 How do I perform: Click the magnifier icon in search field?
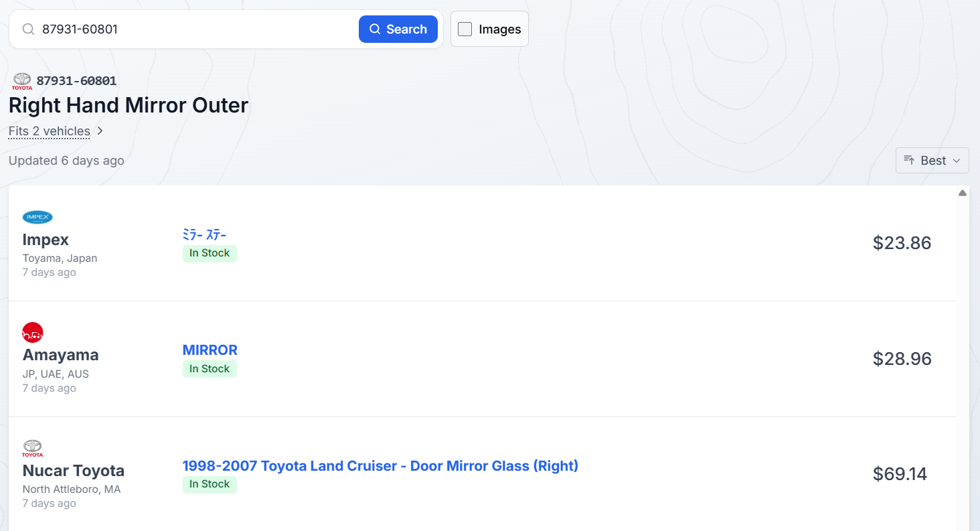pos(28,29)
